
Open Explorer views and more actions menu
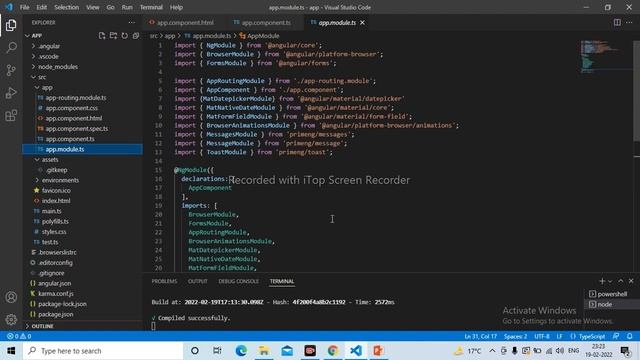click(x=131, y=22)
